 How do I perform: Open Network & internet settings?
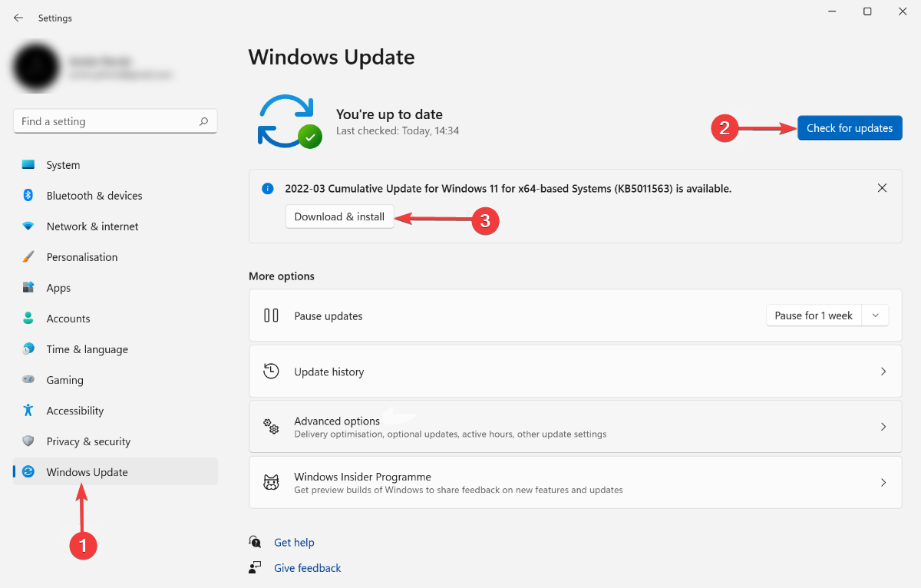[x=29, y=226]
